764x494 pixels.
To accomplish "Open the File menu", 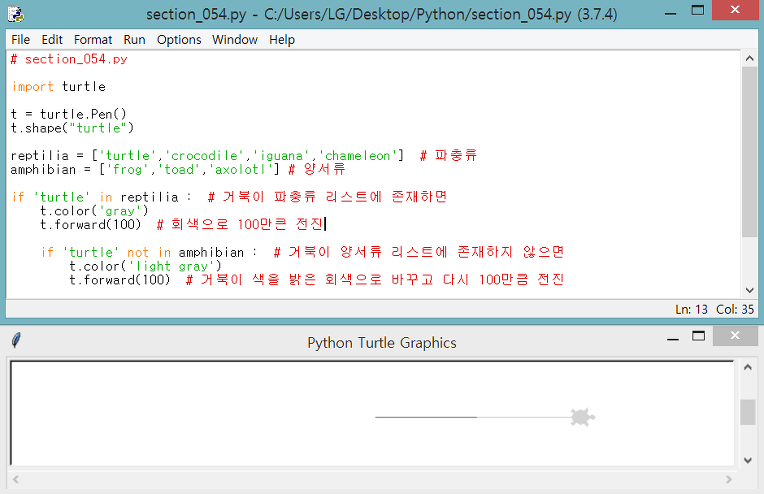I will click(x=20, y=39).
